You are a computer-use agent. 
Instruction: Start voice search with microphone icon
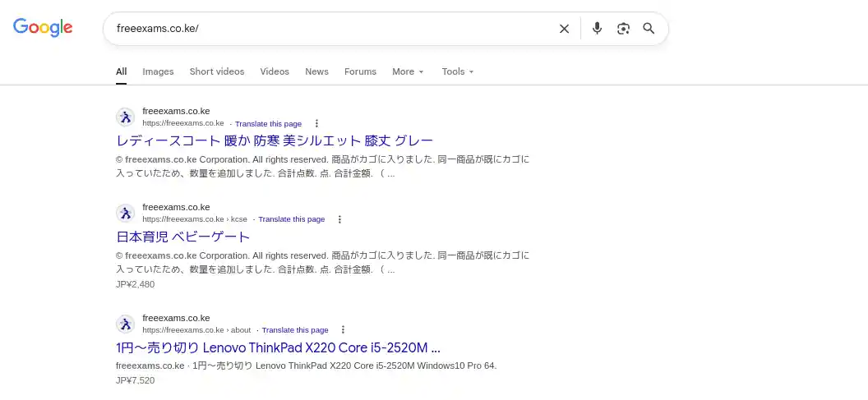point(597,28)
